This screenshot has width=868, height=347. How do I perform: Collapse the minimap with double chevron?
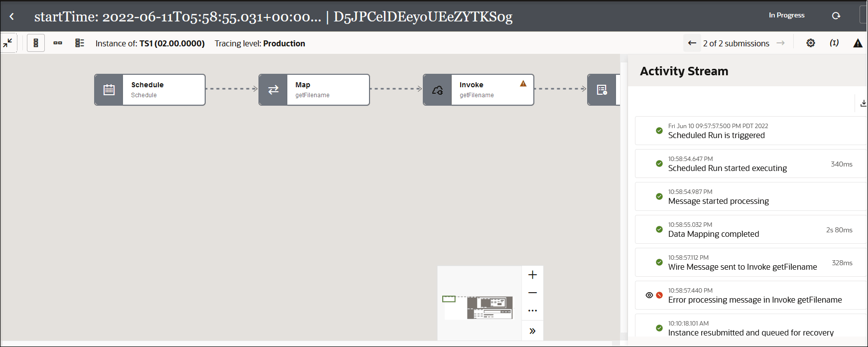pyautogui.click(x=532, y=331)
